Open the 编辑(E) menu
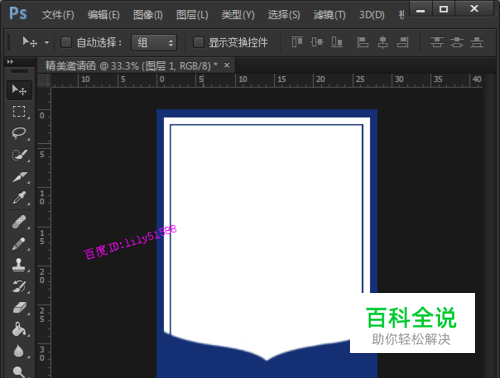Image resolution: width=500 pixels, height=378 pixels. [x=103, y=15]
